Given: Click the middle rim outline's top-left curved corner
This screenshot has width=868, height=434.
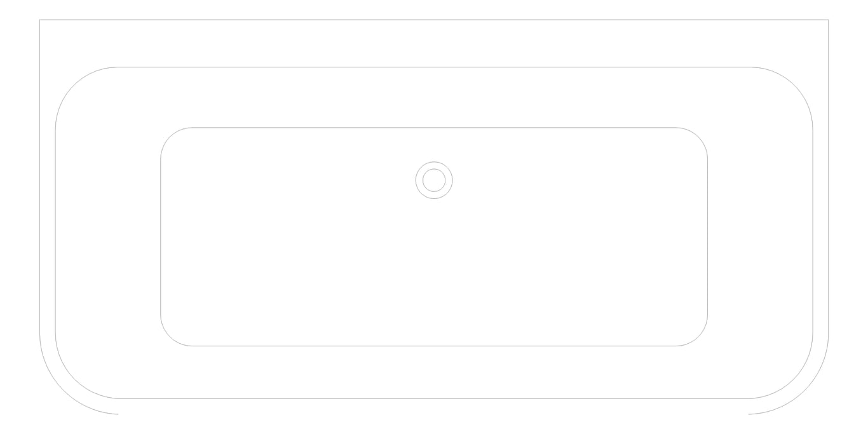Looking at the screenshot, I should point(74,86).
